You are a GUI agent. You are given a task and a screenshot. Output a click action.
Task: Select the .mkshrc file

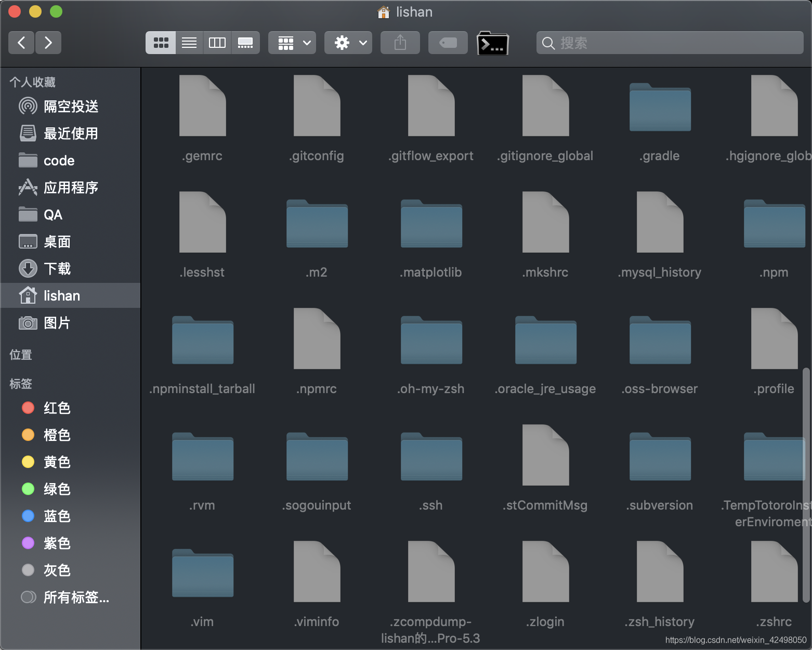point(546,222)
